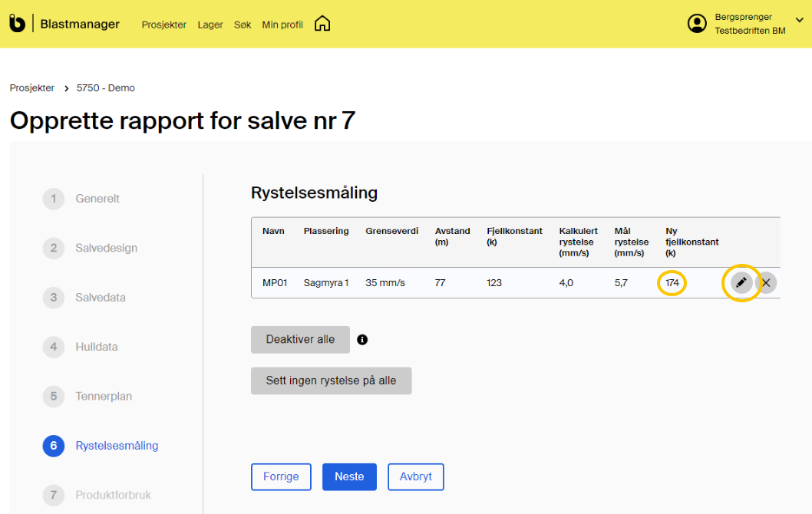
Task: Go to the home page icon
Action: (322, 24)
